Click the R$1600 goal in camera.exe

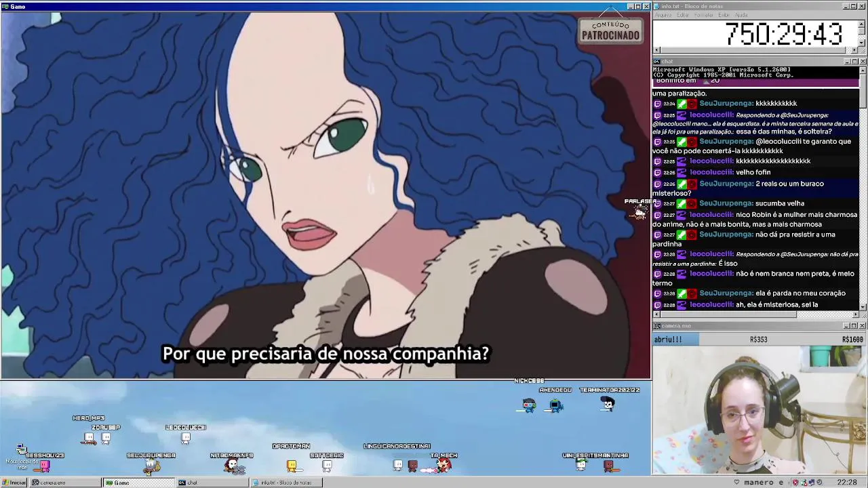[x=852, y=340]
